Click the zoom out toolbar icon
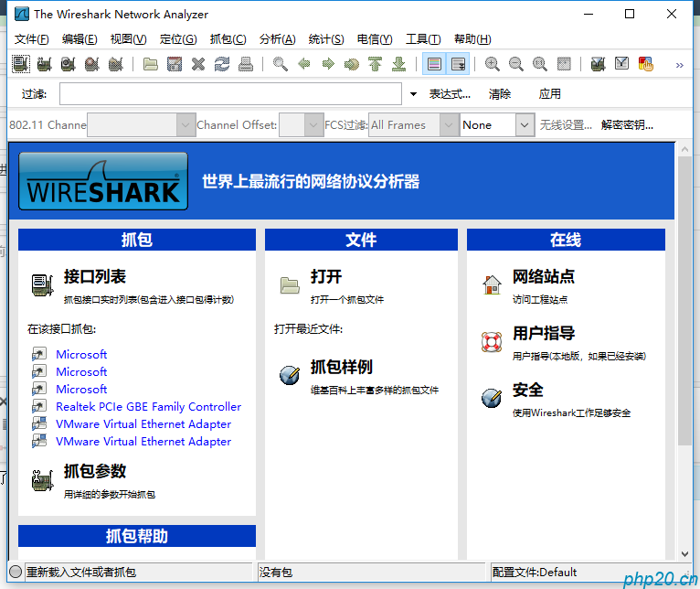The height and width of the screenshot is (589, 700). point(516,64)
